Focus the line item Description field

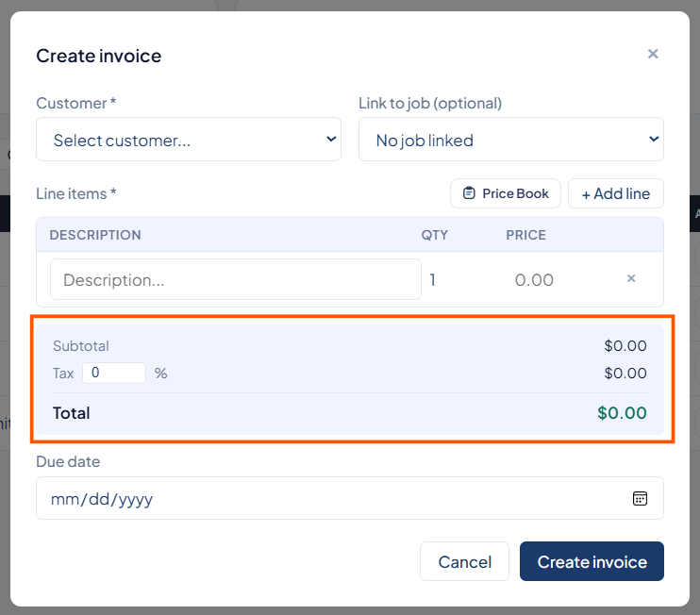236,279
